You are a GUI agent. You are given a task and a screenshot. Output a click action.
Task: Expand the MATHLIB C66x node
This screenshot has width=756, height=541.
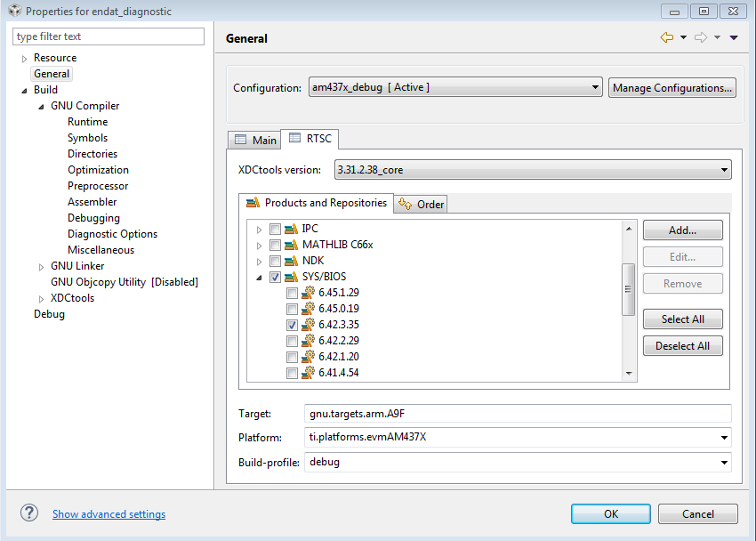coord(259,246)
